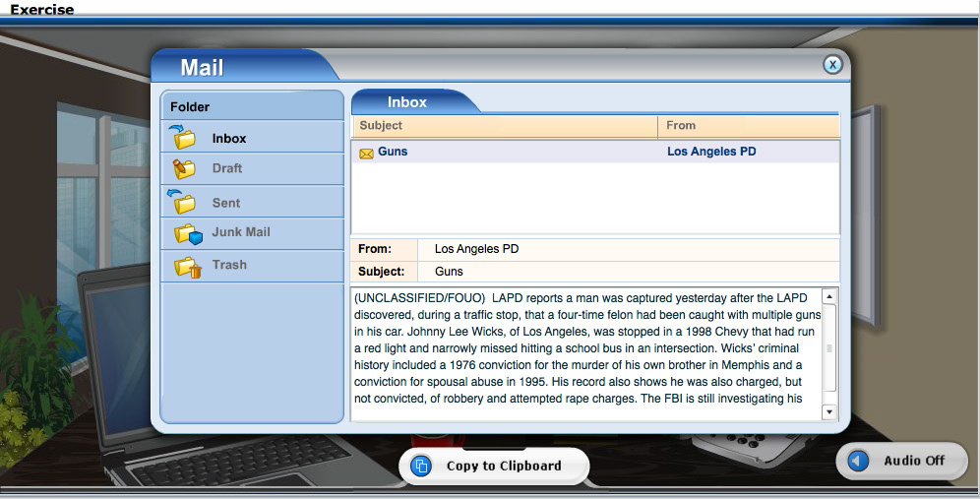The height and width of the screenshot is (499, 980).
Task: Open the Guns email subject
Action: (x=393, y=152)
